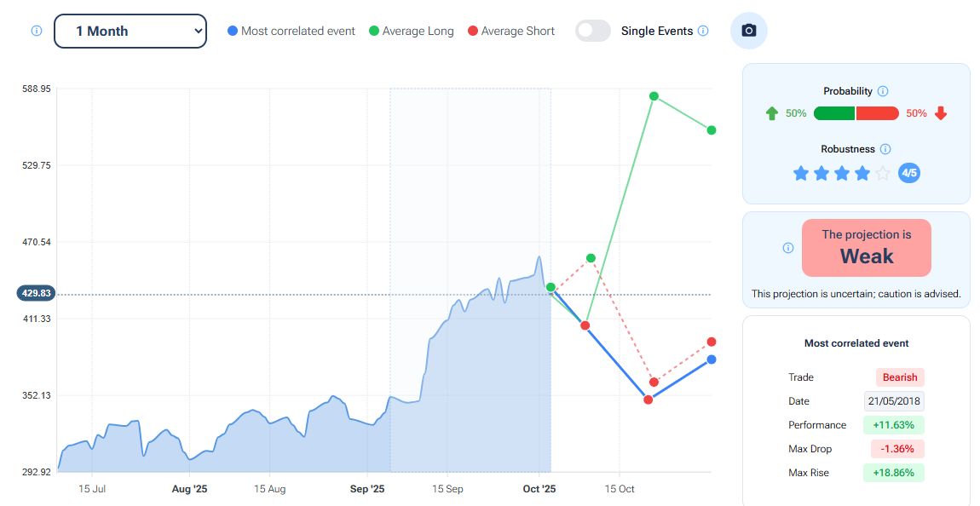Enable the Single Events toggle
The width and height of the screenshot is (980, 506).
tap(593, 31)
